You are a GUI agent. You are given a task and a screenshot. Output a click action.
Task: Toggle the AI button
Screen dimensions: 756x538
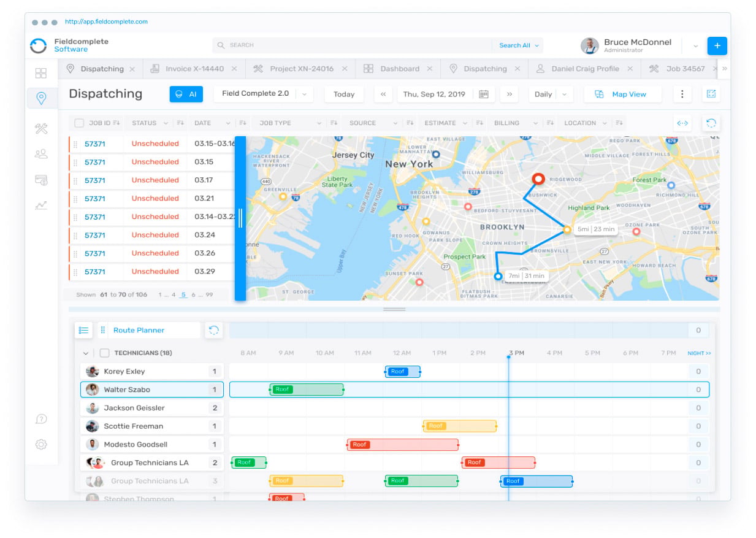(186, 94)
